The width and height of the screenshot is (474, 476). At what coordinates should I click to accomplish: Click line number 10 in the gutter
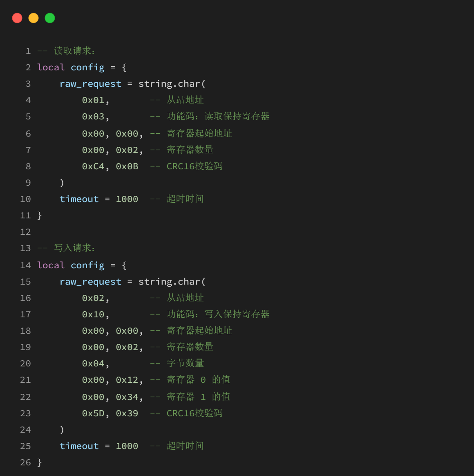pyautogui.click(x=25, y=199)
